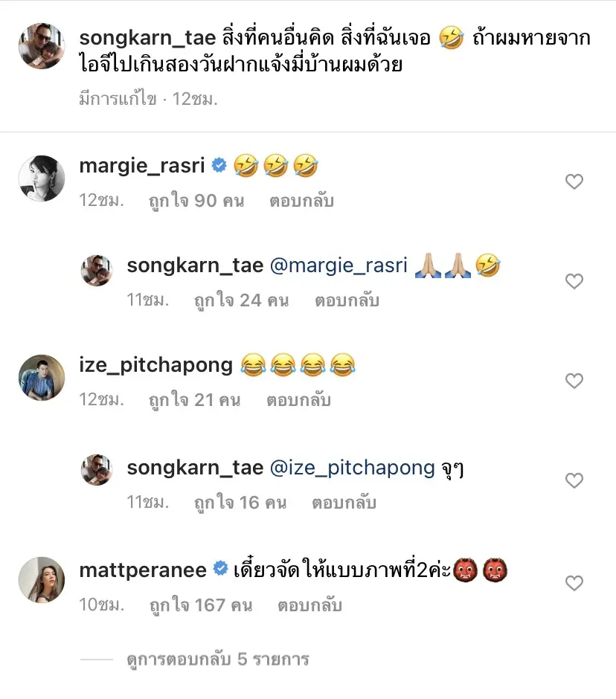Tap heart on songkarn_tae's reply to ize_pitchapong

[574, 480]
